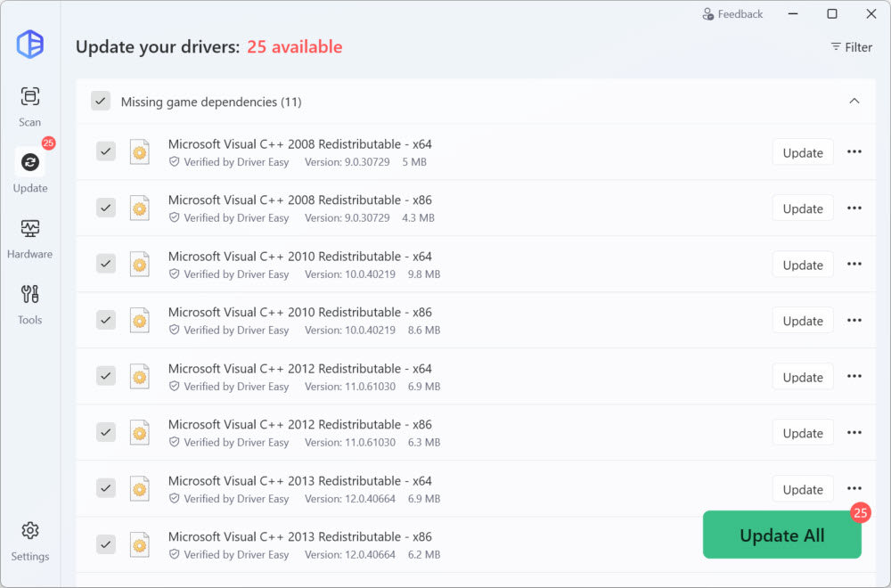Uncheck Visual C++ 2008 Redistributable x86 checkbox
This screenshot has height=588, width=891.
point(106,208)
